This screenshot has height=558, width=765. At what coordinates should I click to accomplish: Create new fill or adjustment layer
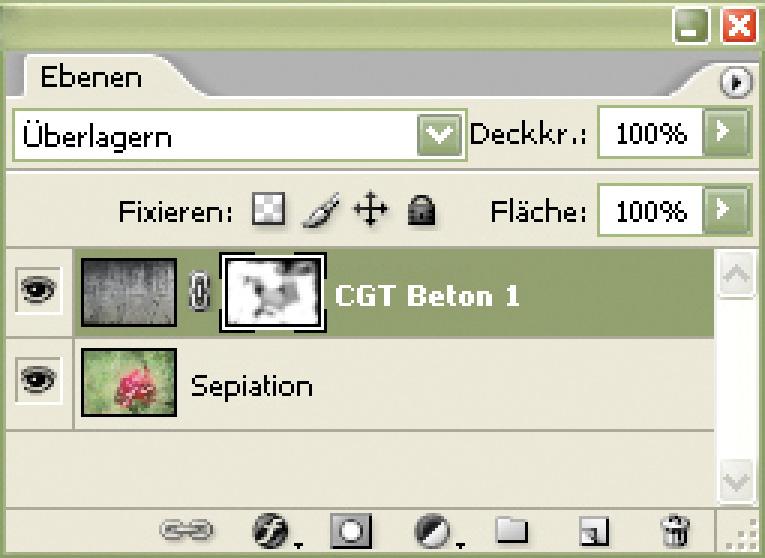coord(432,531)
